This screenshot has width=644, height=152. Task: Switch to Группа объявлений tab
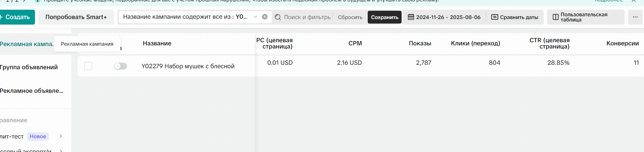pyautogui.click(x=29, y=67)
